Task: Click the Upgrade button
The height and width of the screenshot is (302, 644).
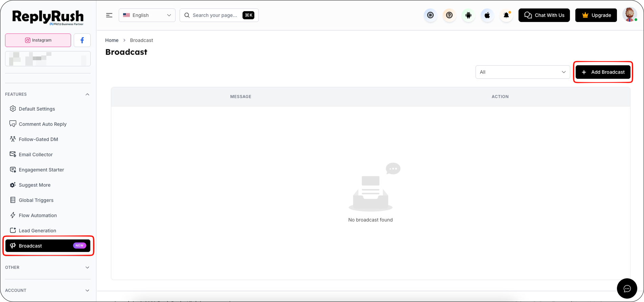Action: (596, 15)
